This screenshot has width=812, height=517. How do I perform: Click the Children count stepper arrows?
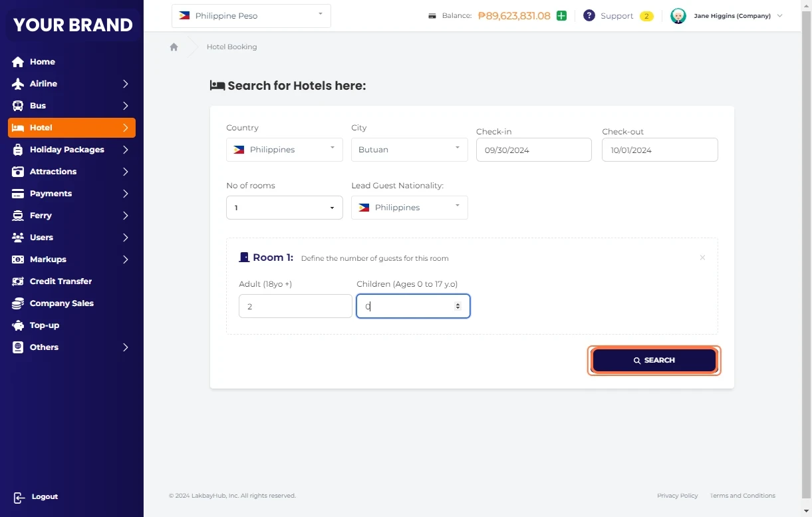458,306
